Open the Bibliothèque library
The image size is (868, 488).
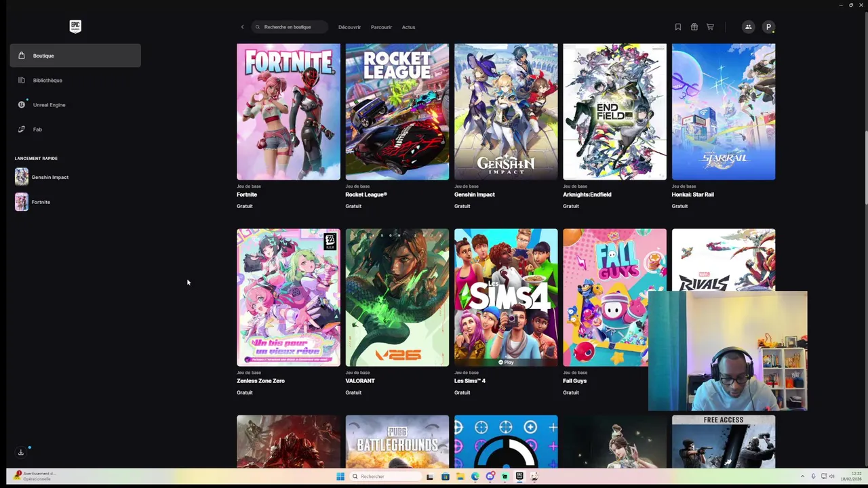(x=75, y=80)
